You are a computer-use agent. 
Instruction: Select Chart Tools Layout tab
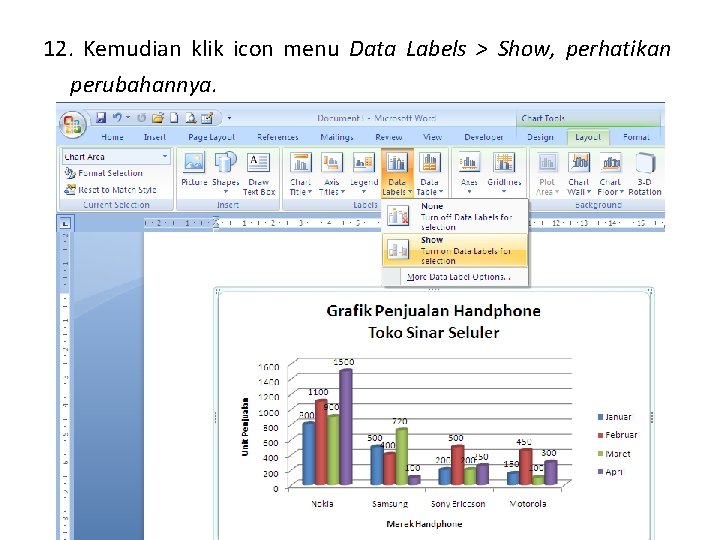(588, 137)
